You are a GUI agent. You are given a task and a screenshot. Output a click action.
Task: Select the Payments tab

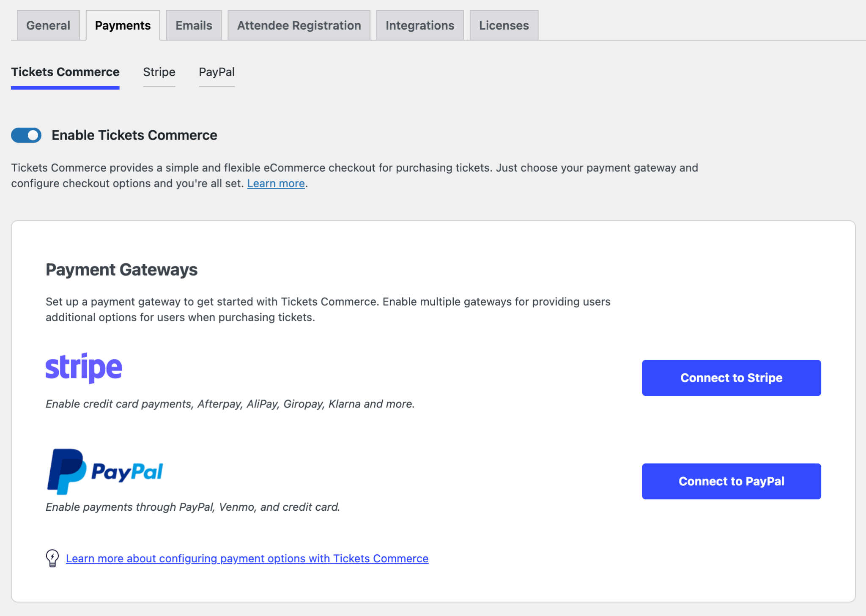point(123,25)
